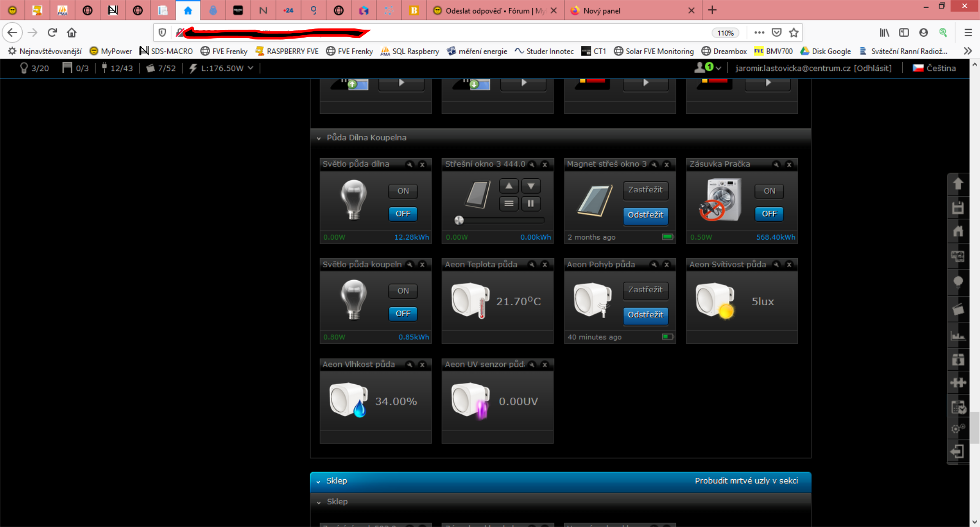Screen dimensions: 980x527
Task: Collapse the blue Sklep section header
Action: tap(318, 481)
